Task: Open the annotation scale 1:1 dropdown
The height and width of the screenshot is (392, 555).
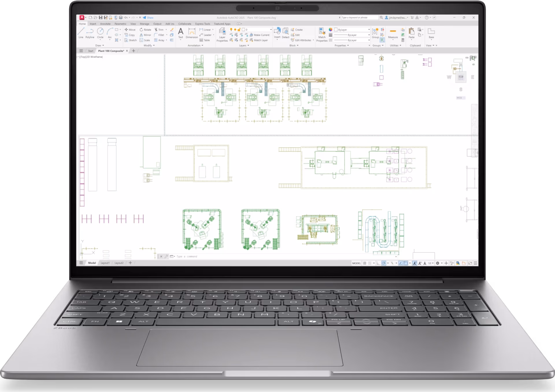Action: coord(431,263)
